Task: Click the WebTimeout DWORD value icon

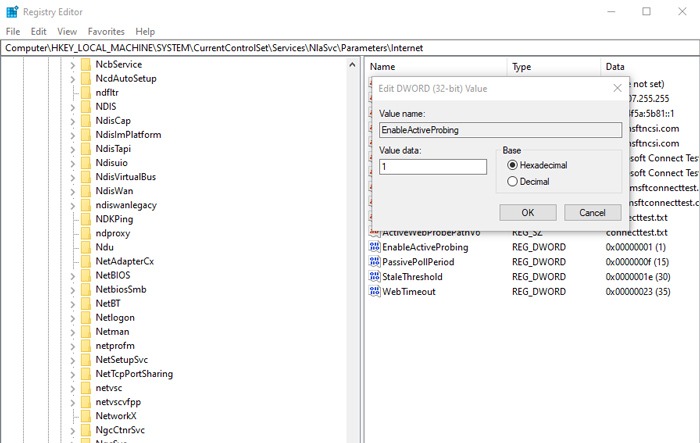Action: point(374,291)
